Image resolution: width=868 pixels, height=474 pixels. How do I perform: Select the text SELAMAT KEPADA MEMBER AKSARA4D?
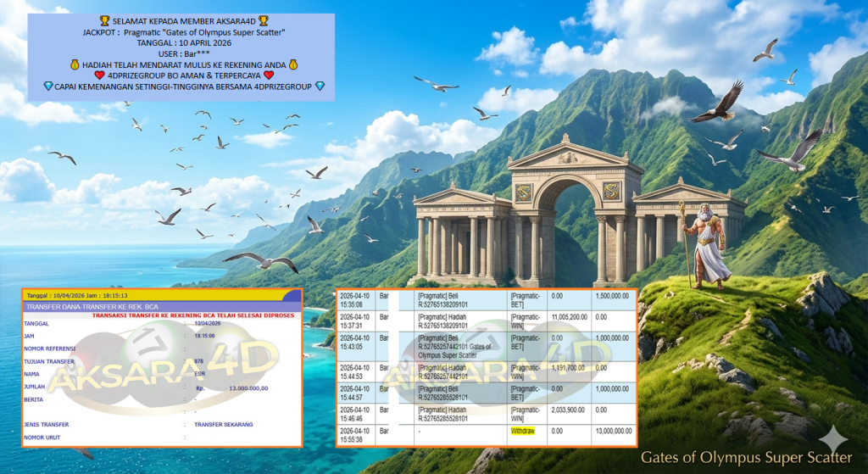(x=184, y=21)
